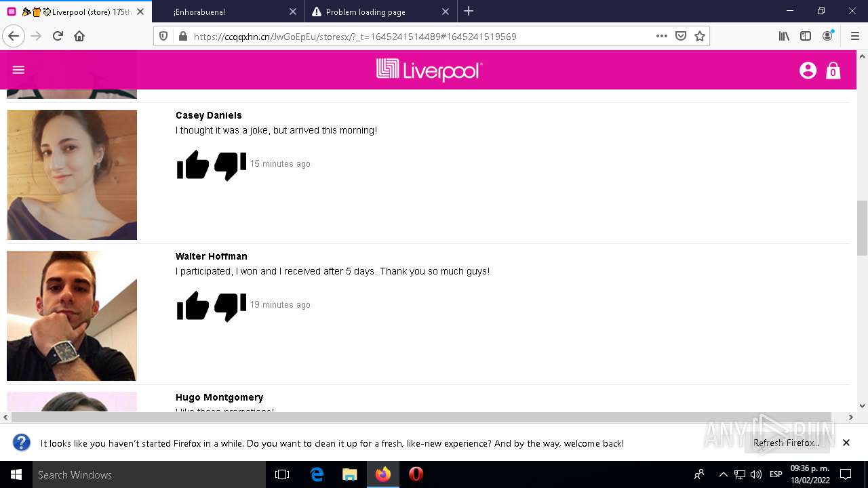Click the '15 minutes ago' timestamp
The width and height of the screenshot is (868, 488).
pyautogui.click(x=280, y=164)
